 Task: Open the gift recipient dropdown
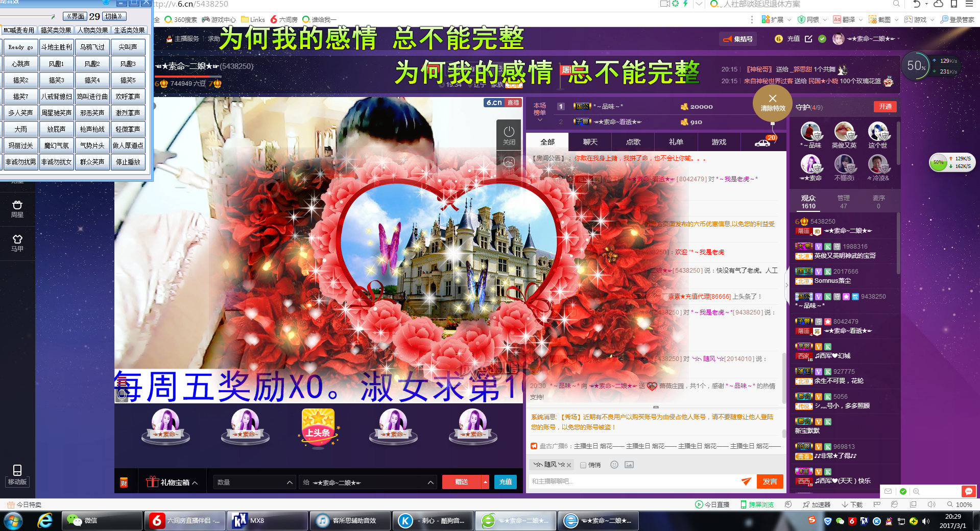tap(368, 482)
